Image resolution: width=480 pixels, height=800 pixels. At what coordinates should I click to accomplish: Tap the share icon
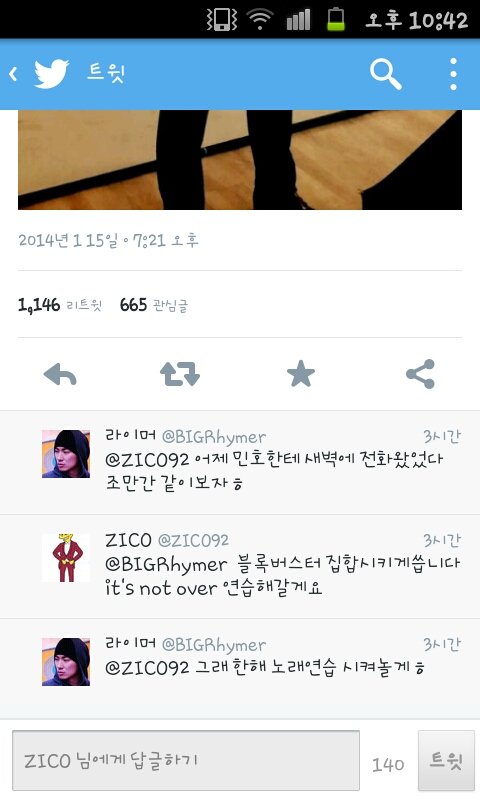[421, 374]
